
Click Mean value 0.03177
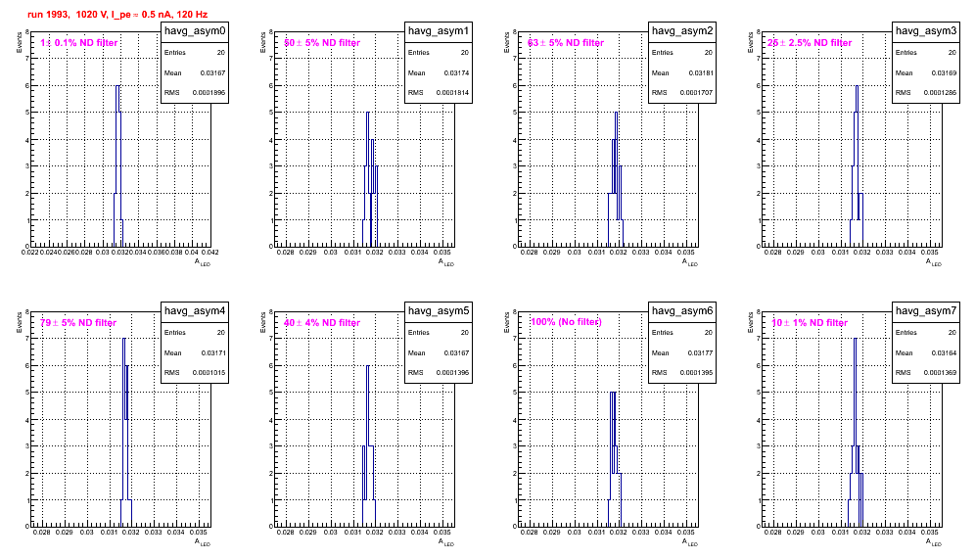pos(700,352)
